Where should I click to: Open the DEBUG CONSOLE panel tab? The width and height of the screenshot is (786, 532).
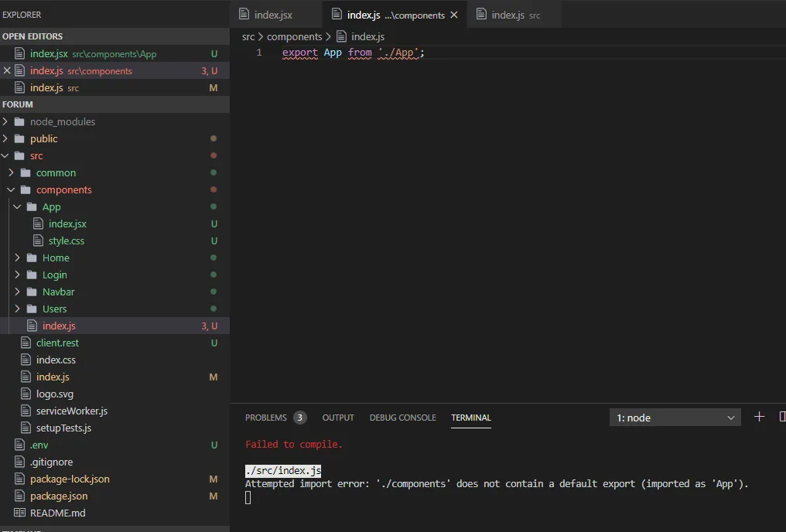[402, 418]
